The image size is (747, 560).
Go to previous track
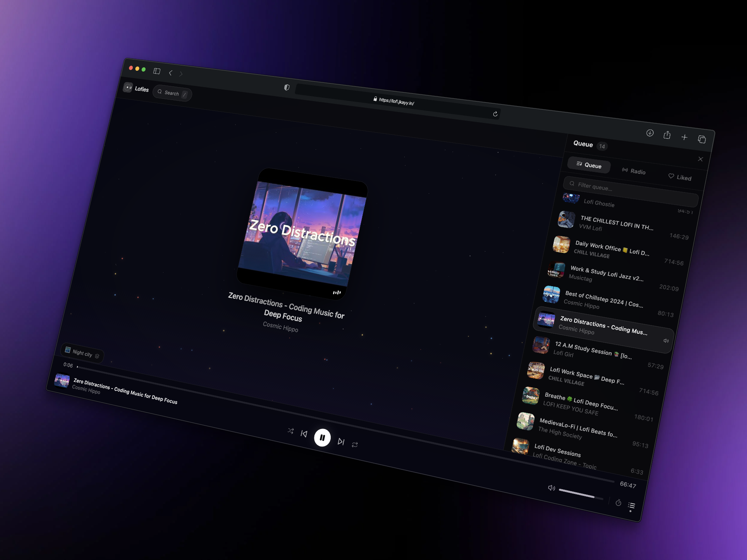coord(304,434)
